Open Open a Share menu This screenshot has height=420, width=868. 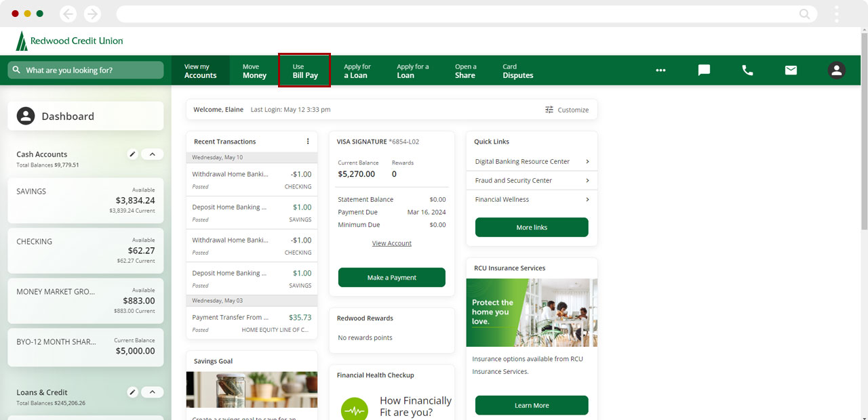(465, 70)
